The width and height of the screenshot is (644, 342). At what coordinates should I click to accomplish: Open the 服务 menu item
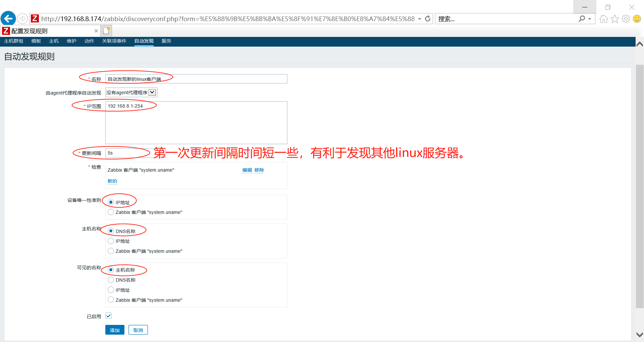(x=166, y=41)
